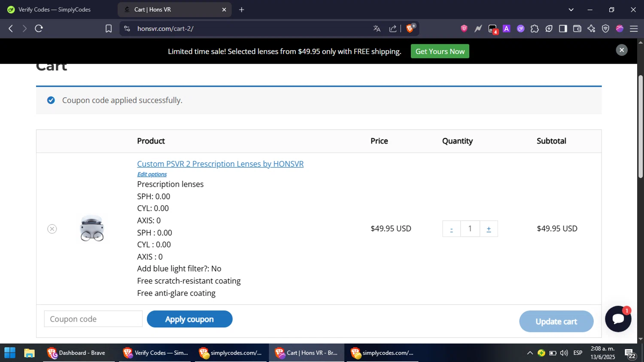644x362 pixels.
Task: Open Custom PSVR 2 Prescription Lenses link
Action: pyautogui.click(x=220, y=164)
